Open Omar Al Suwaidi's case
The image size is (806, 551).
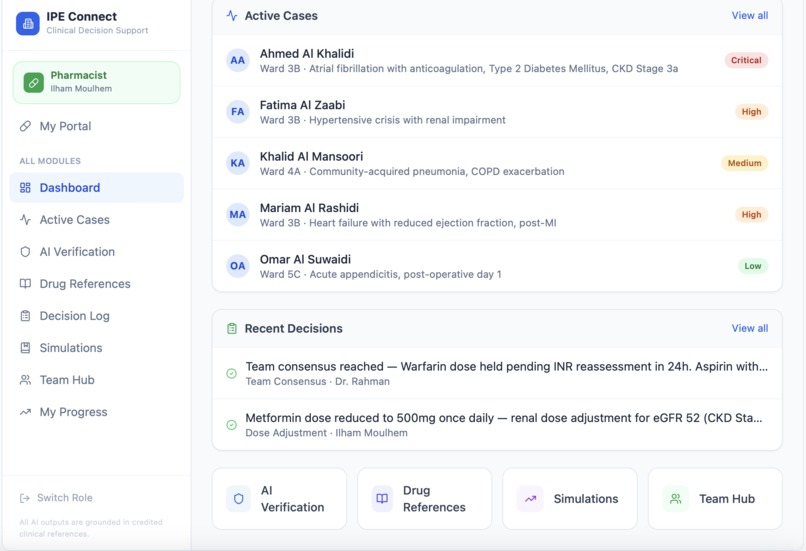[497, 266]
